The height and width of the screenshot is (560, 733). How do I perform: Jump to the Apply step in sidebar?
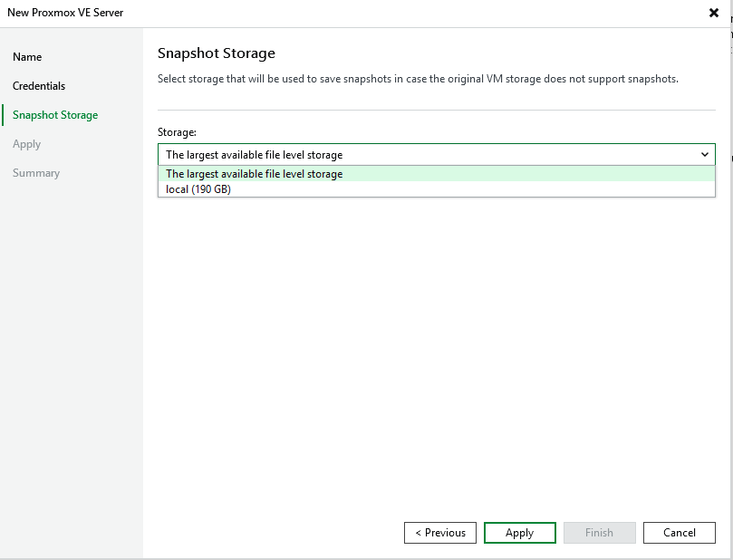pyautogui.click(x=26, y=144)
